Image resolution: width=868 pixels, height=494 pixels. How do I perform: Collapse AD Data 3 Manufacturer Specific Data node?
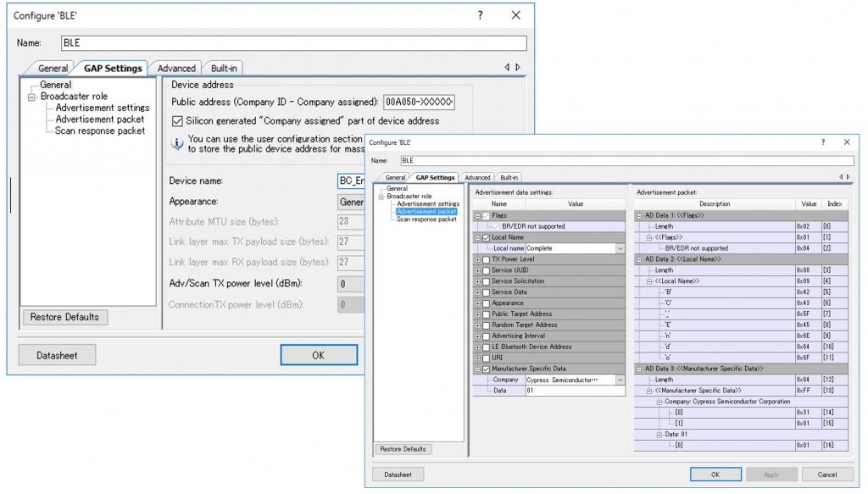pos(639,369)
